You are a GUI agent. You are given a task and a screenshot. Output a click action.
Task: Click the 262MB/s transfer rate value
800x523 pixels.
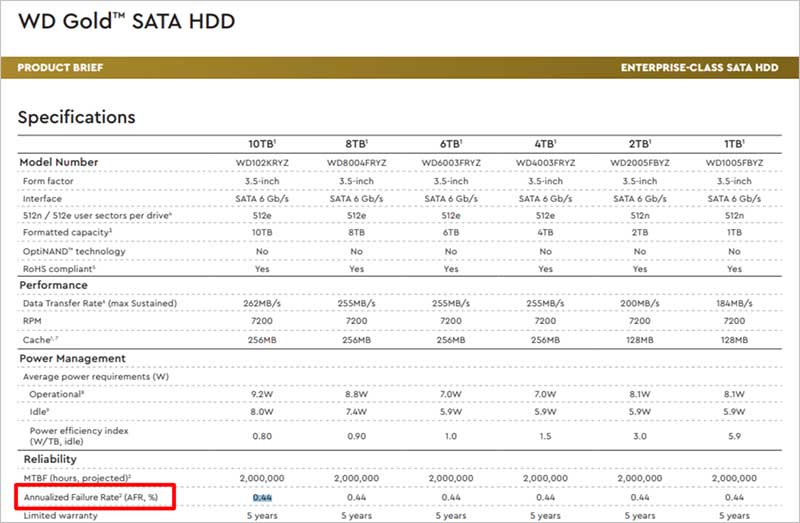point(262,304)
